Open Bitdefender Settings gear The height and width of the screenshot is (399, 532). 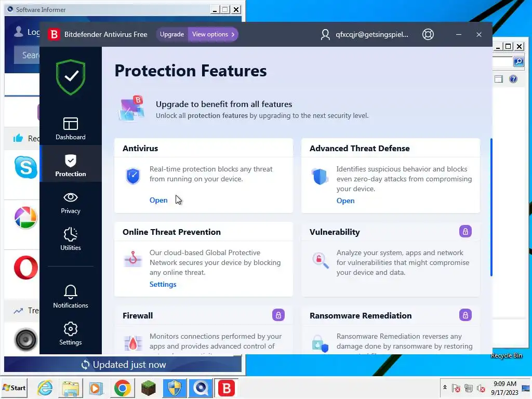[71, 333]
